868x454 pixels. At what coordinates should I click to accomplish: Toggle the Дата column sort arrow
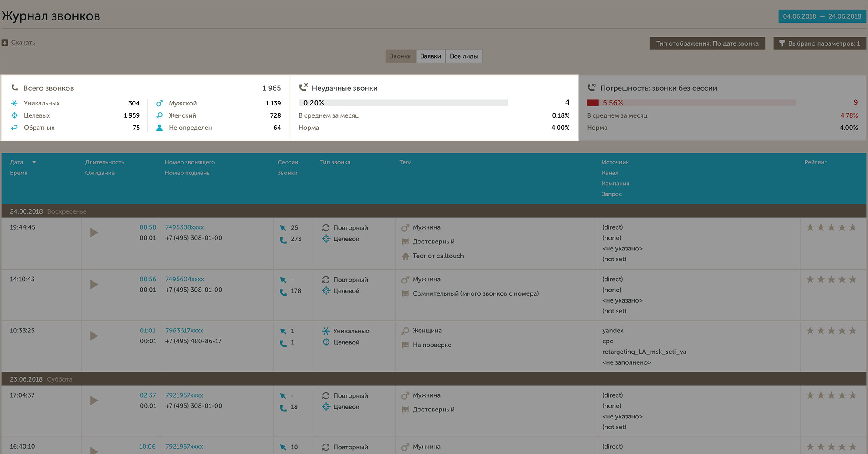pos(34,162)
